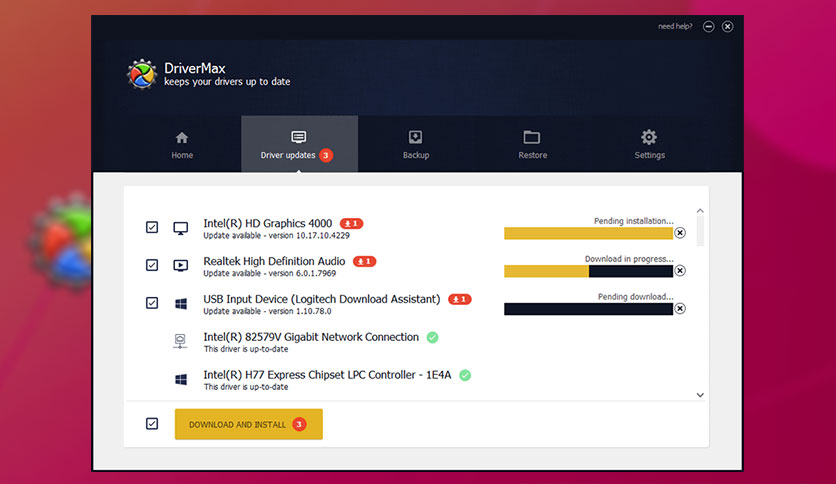
Task: Click 'Update available - version 10.17.10.4229' text
Action: pyautogui.click(x=276, y=236)
